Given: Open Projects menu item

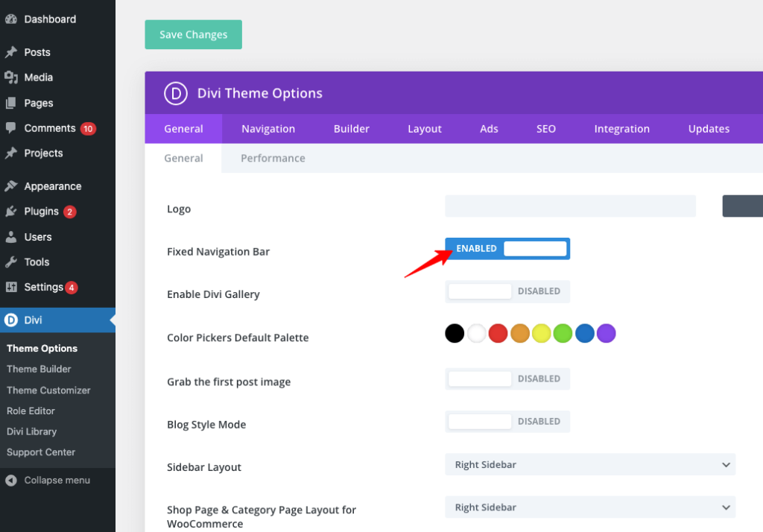Looking at the screenshot, I should [57, 153].
